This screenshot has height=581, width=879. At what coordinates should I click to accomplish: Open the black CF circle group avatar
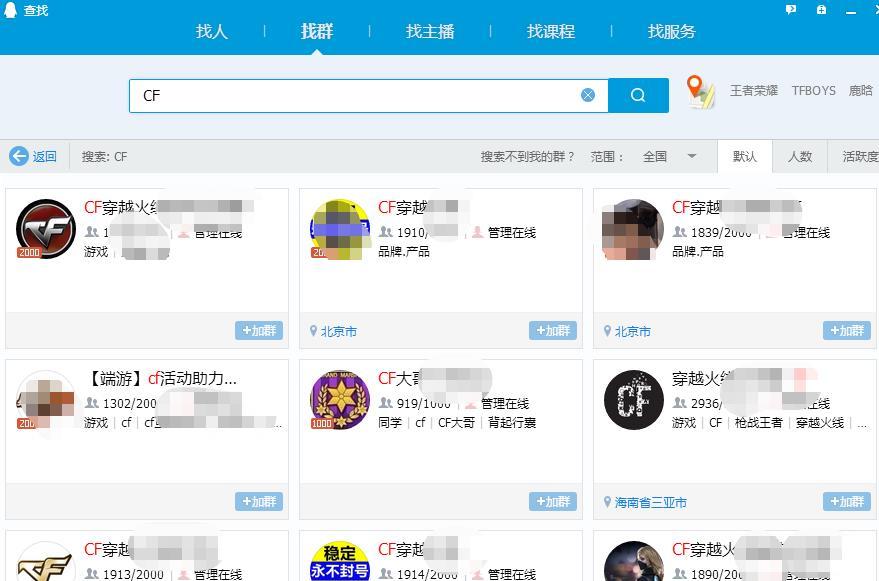[633, 400]
